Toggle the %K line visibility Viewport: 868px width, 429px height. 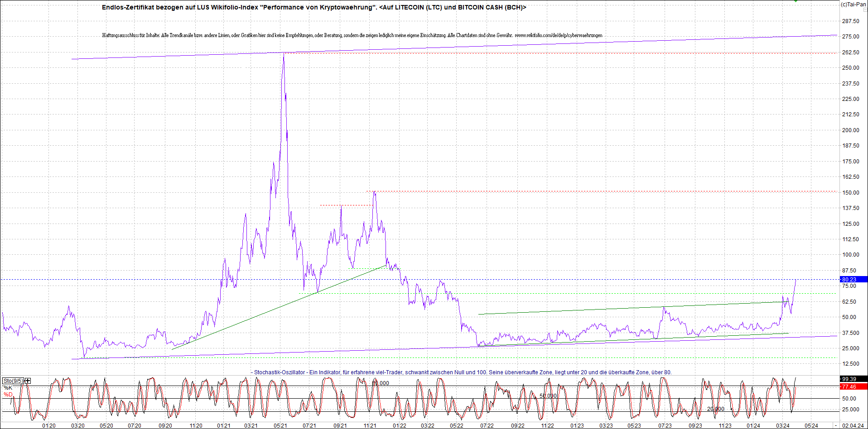click(x=8, y=388)
